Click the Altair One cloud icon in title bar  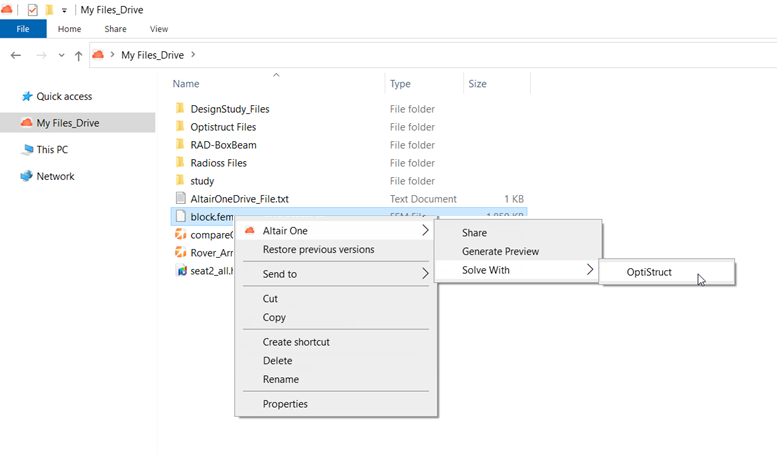coord(9,9)
